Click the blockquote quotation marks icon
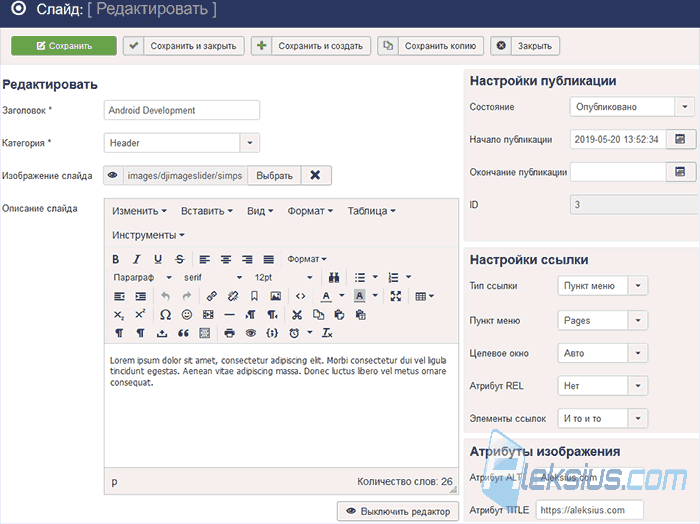Viewport: 700px width, 524px height. [x=183, y=333]
